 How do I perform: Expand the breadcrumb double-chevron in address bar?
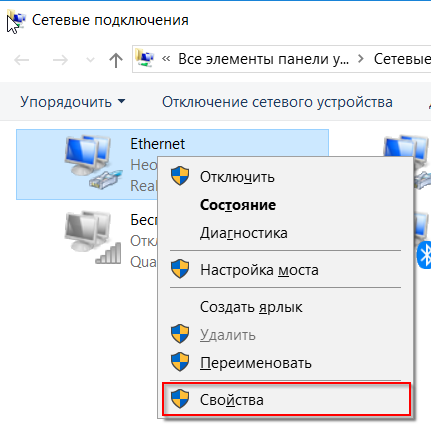(x=166, y=59)
